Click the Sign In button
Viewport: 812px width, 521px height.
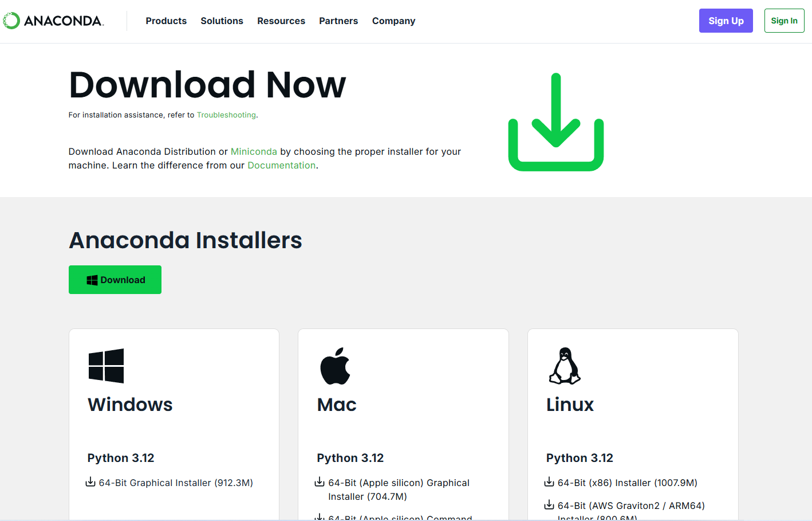(785, 21)
